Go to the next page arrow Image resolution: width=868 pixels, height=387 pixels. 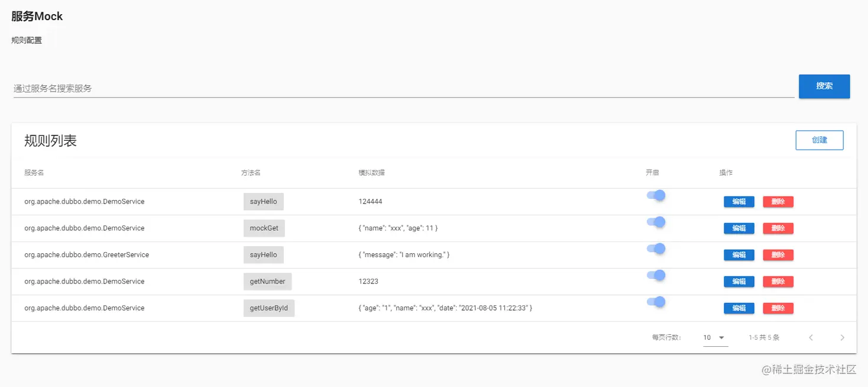[x=843, y=338]
